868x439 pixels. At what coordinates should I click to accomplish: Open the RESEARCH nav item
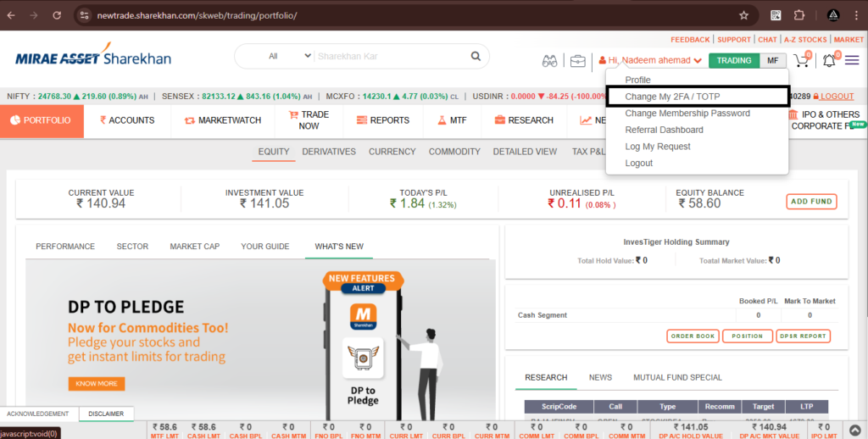click(524, 120)
